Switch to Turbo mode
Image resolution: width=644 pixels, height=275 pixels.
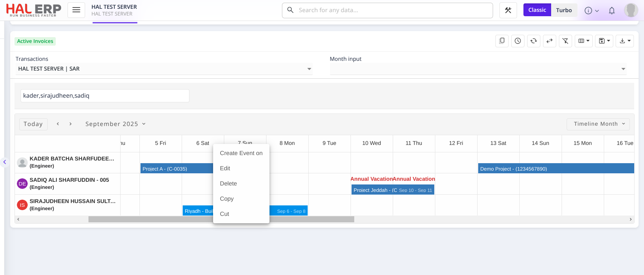coord(564,10)
